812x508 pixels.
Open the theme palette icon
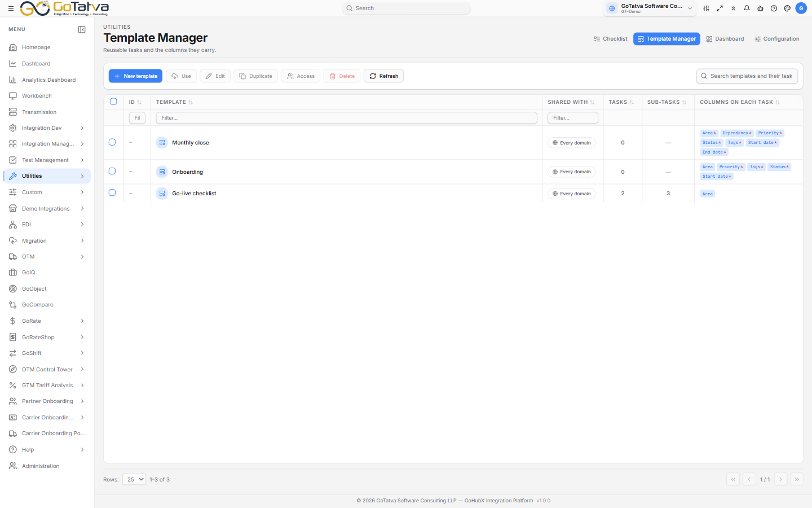787,8
